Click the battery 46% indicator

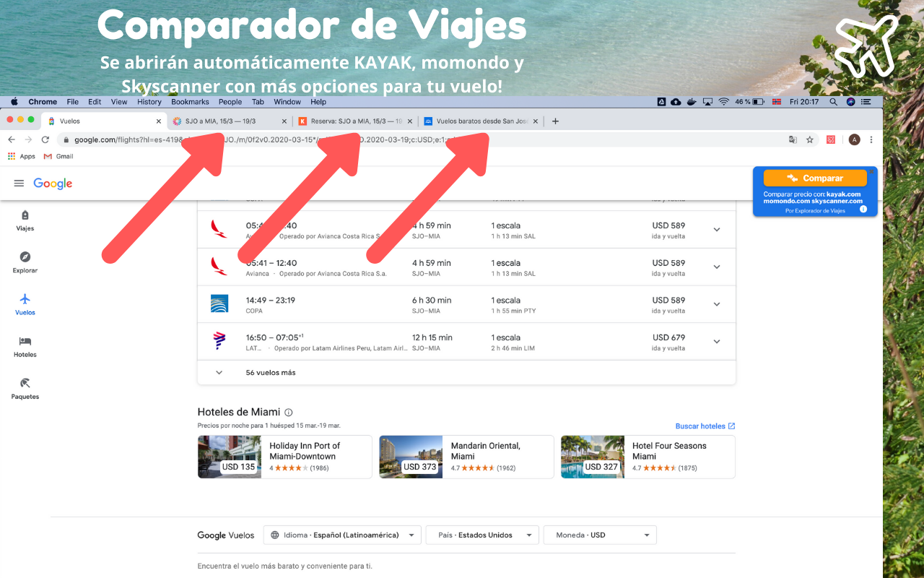click(750, 102)
